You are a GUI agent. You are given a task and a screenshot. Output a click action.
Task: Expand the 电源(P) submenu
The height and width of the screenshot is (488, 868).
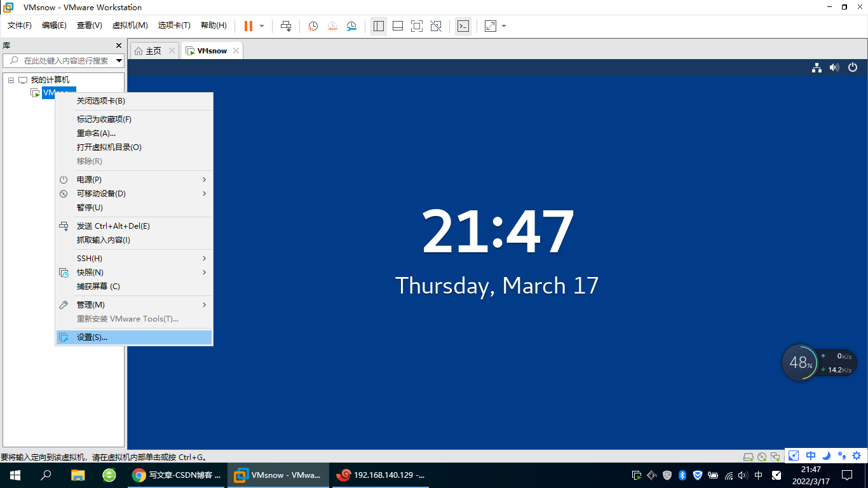tap(133, 180)
